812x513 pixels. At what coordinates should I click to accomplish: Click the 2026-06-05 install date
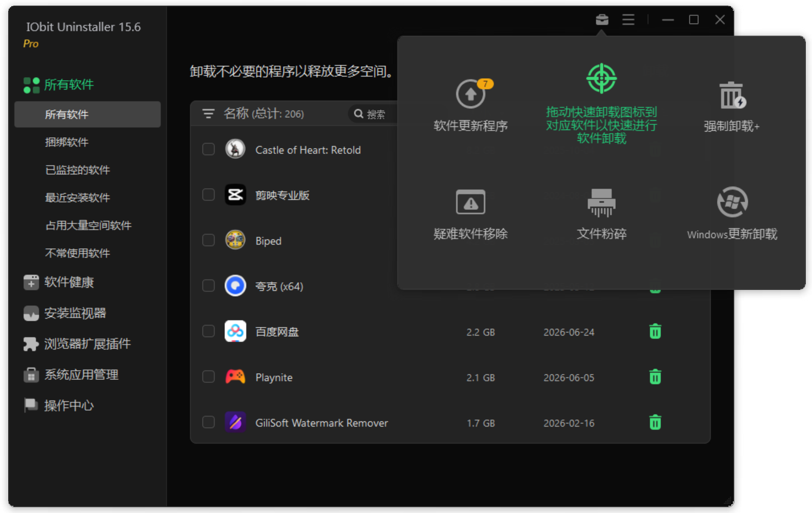(x=569, y=377)
